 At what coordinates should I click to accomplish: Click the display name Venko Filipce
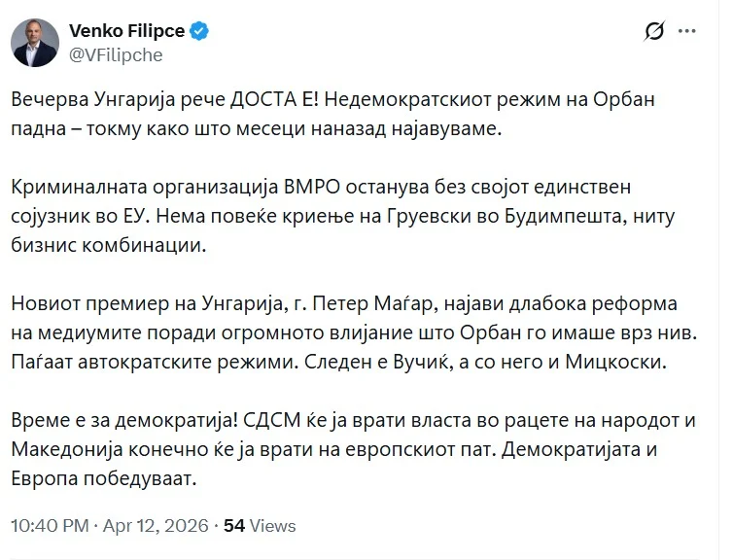126,31
